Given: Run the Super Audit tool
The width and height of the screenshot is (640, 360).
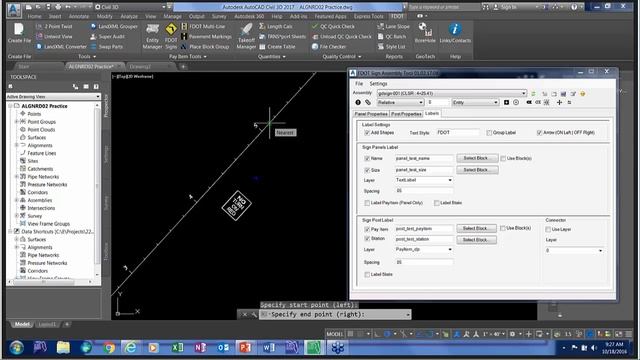Looking at the screenshot, I should tap(107, 36).
